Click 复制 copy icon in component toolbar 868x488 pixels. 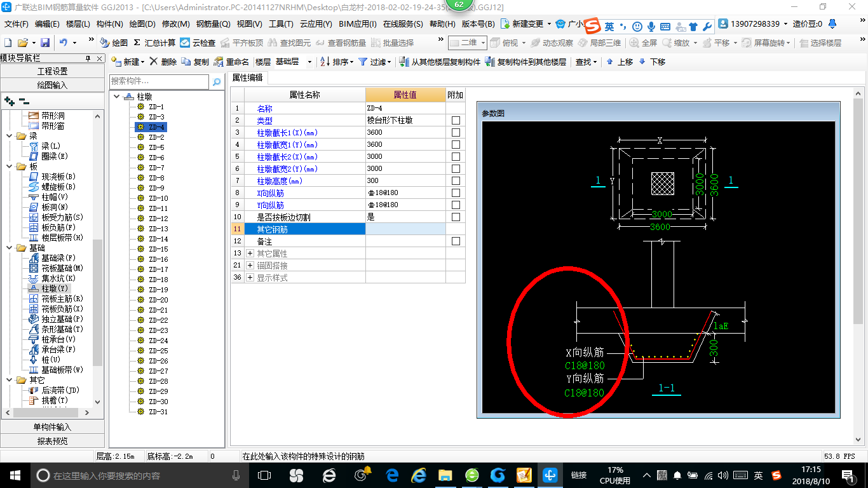pos(186,62)
